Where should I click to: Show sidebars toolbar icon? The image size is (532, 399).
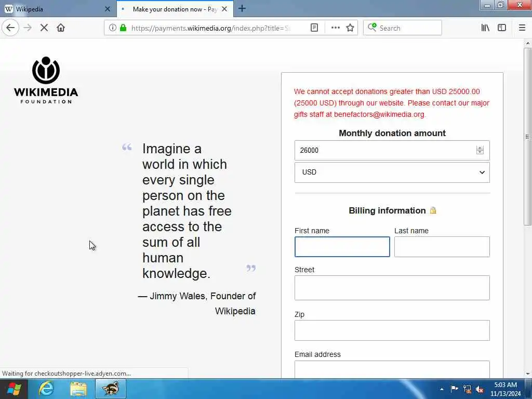pyautogui.click(x=502, y=28)
